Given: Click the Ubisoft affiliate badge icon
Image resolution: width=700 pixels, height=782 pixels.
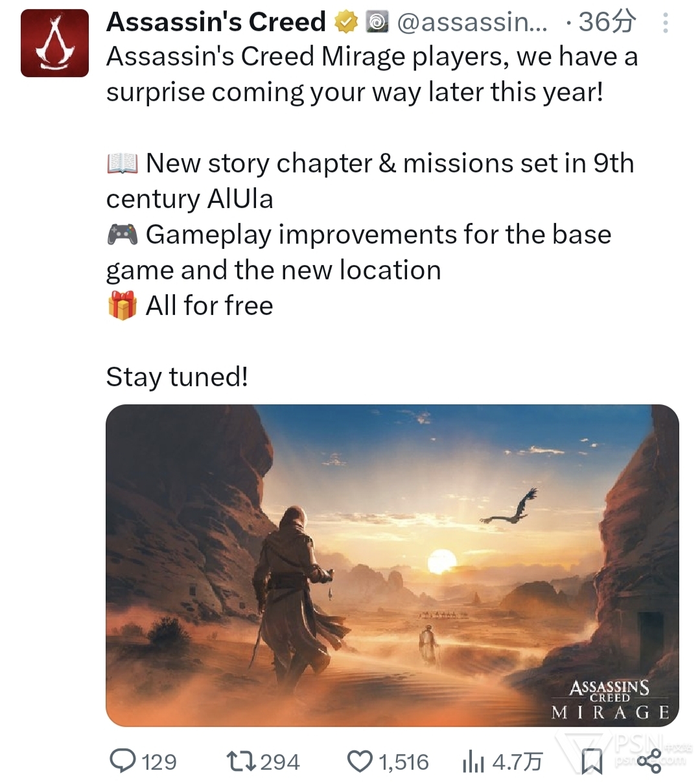Looking at the screenshot, I should coord(377,23).
